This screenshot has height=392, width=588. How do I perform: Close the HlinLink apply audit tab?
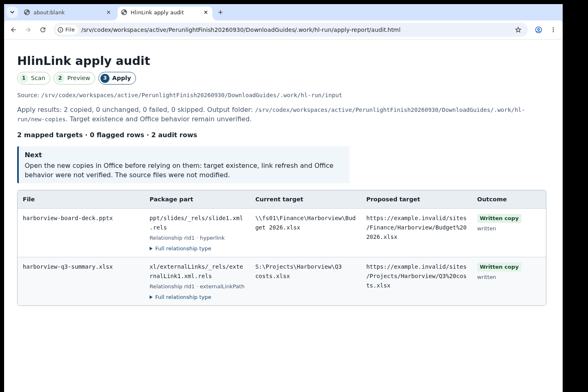pos(206,12)
